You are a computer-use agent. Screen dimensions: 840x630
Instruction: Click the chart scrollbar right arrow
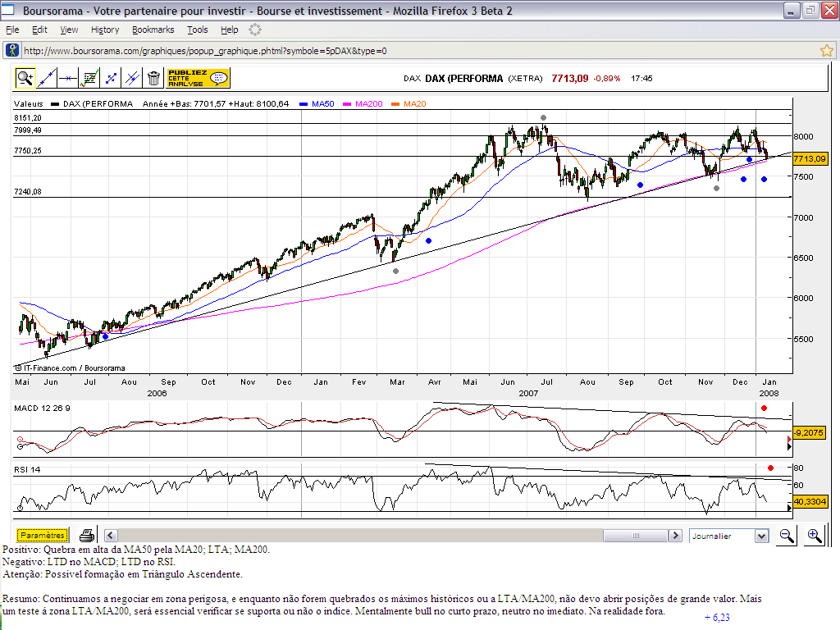(x=676, y=535)
